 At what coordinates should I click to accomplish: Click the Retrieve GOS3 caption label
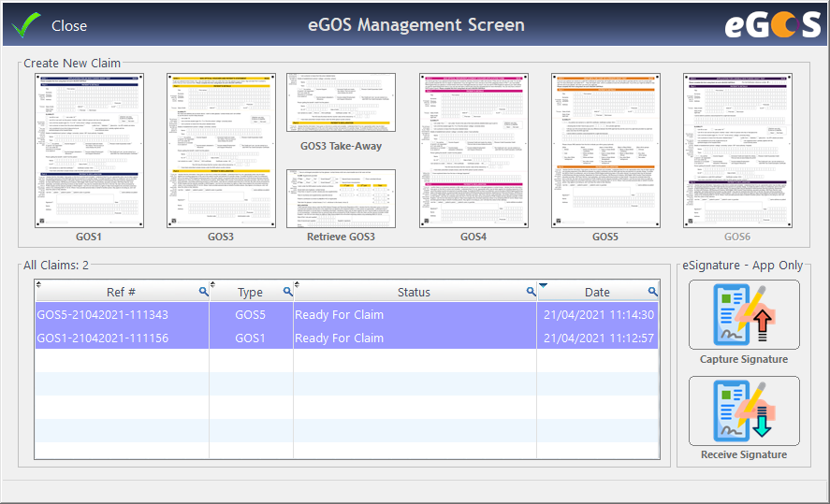(341, 237)
